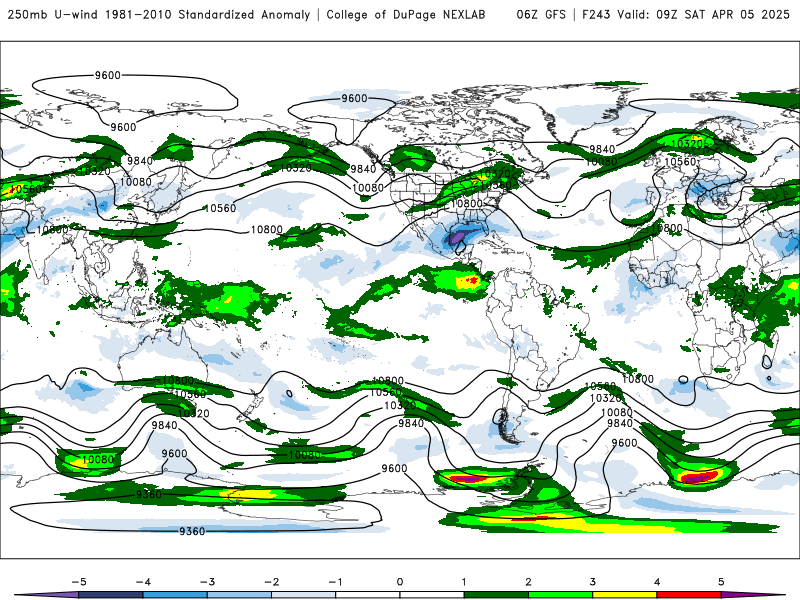Click the 'College of DuPage NEXLAB' text
Image resolution: width=800 pixels, height=600 pixels.
pos(406,14)
